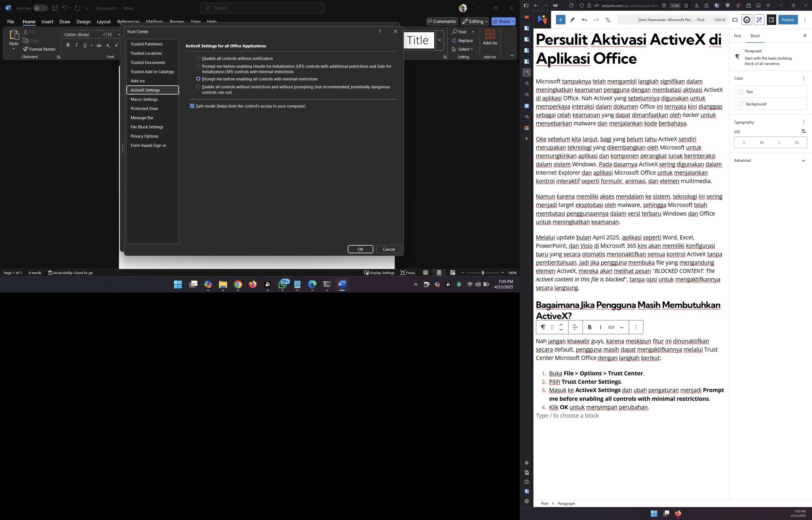Click WordPress View preview laptop icon
This screenshot has width=812, height=520.
tap(735, 19)
